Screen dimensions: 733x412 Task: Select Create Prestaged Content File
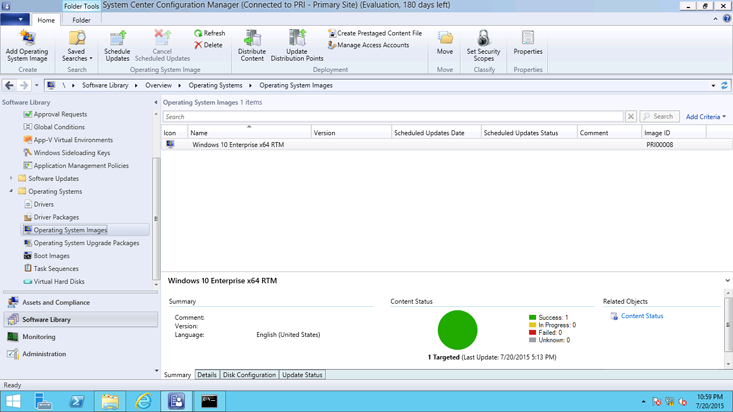[x=375, y=33]
